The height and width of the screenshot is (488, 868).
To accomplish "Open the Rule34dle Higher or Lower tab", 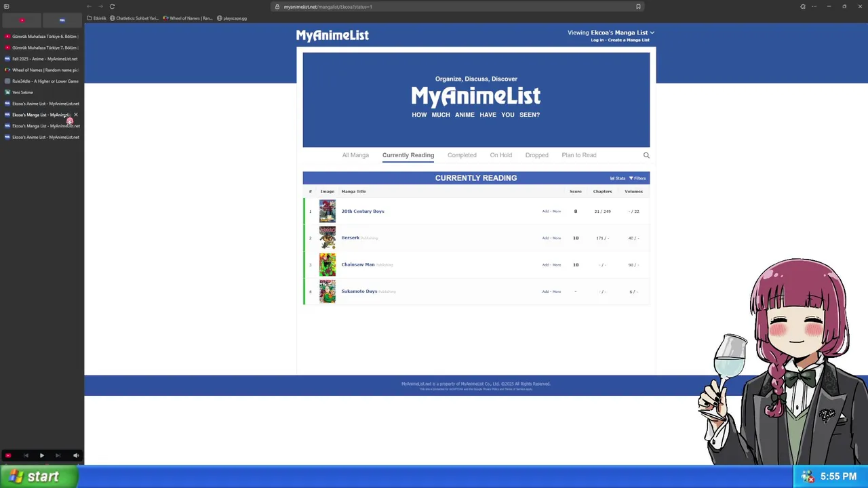I will (41, 81).
